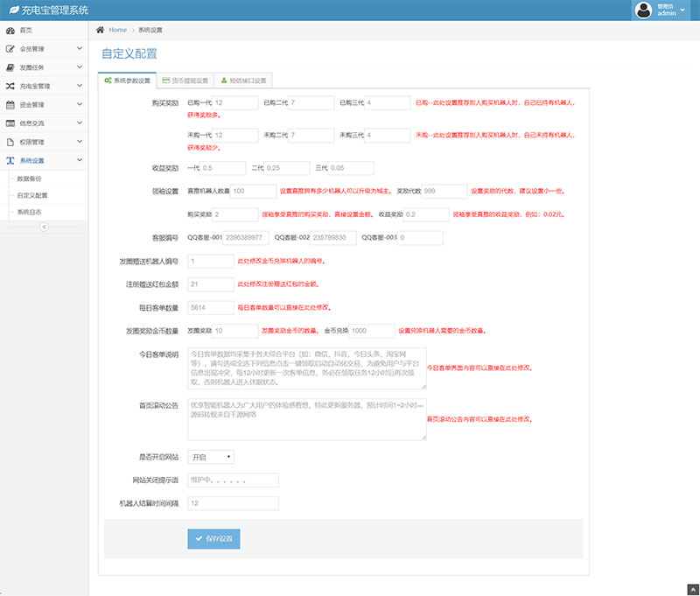The width and height of the screenshot is (700, 596).
Task: Click the 资金管理 calendar icon
Action: coord(10,105)
